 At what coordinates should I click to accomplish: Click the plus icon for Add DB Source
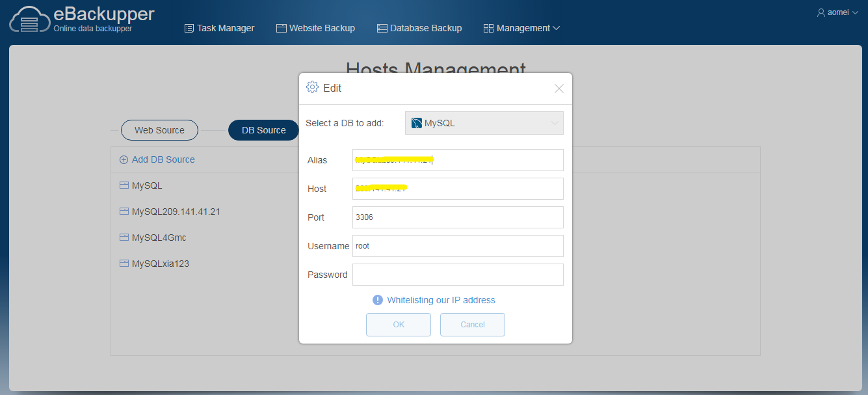point(124,159)
